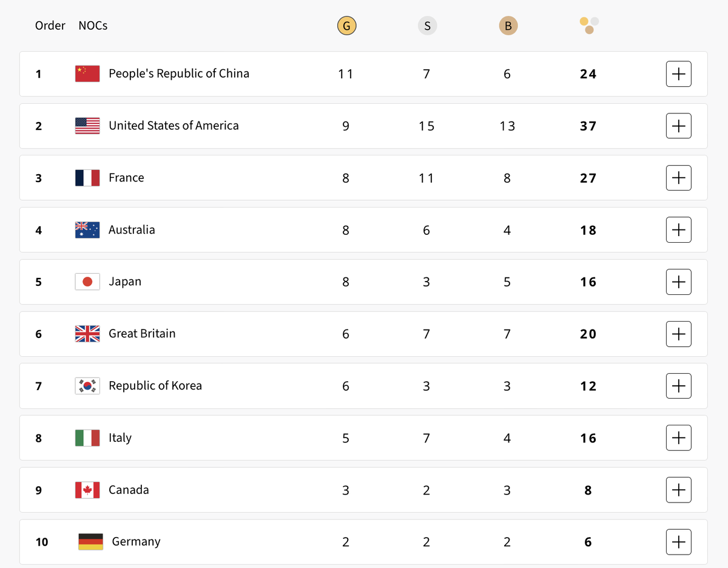The height and width of the screenshot is (568, 728).
Task: Expand the Germany row
Action: tap(678, 542)
